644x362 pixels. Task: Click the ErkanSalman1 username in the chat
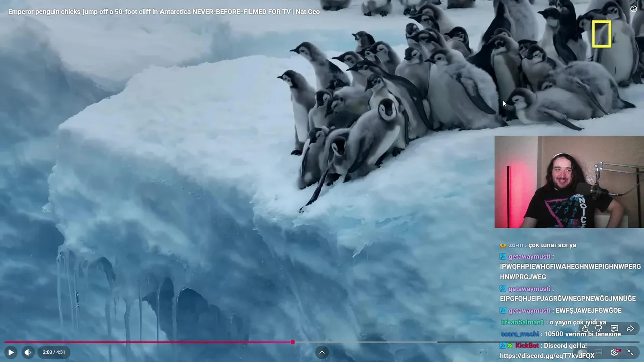(x=522, y=322)
